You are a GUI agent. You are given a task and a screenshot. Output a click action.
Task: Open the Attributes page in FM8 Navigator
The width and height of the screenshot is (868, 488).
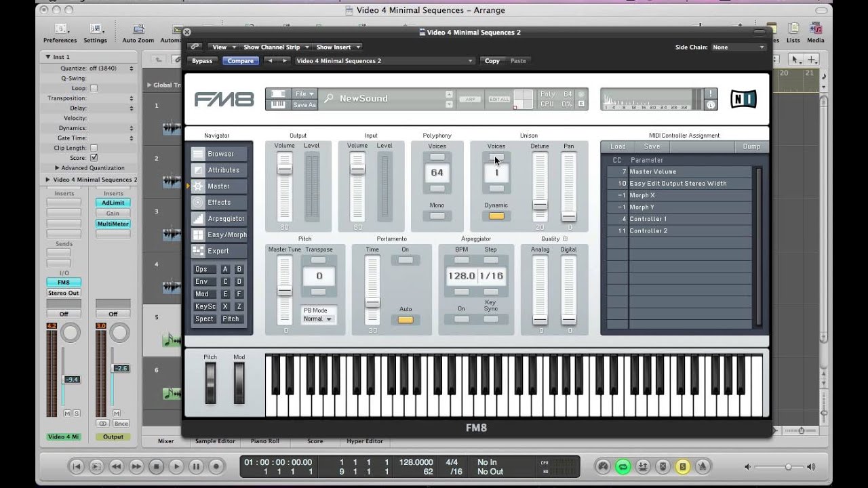click(x=220, y=170)
